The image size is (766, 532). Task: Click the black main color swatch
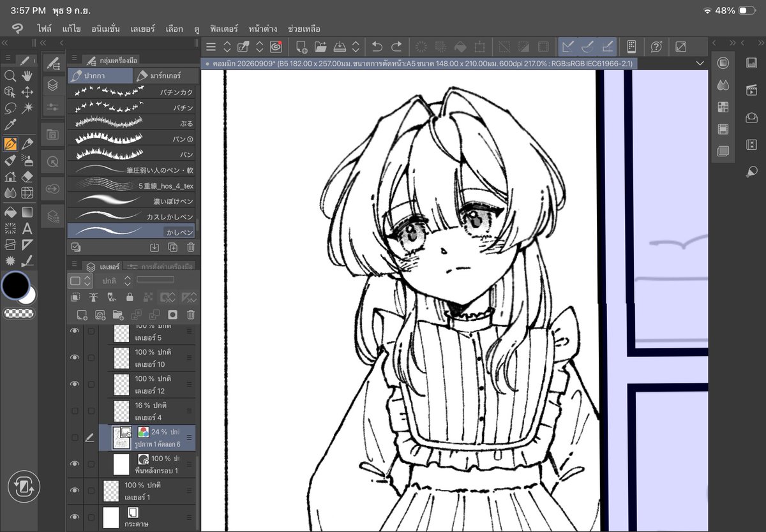[15, 285]
